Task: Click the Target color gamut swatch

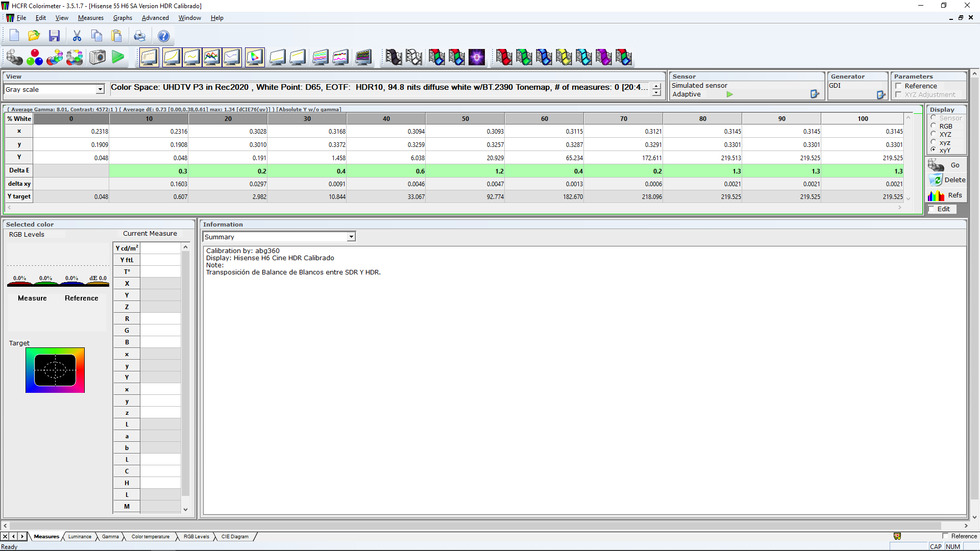Action: tap(55, 370)
